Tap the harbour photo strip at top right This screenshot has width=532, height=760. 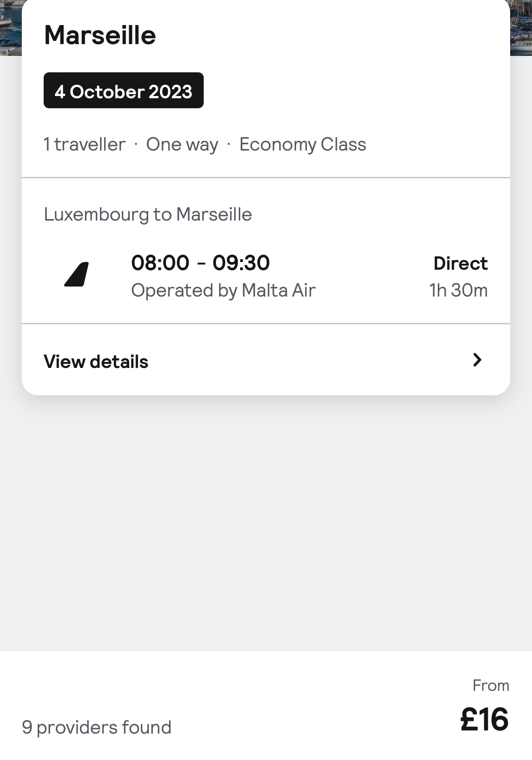coord(521,28)
